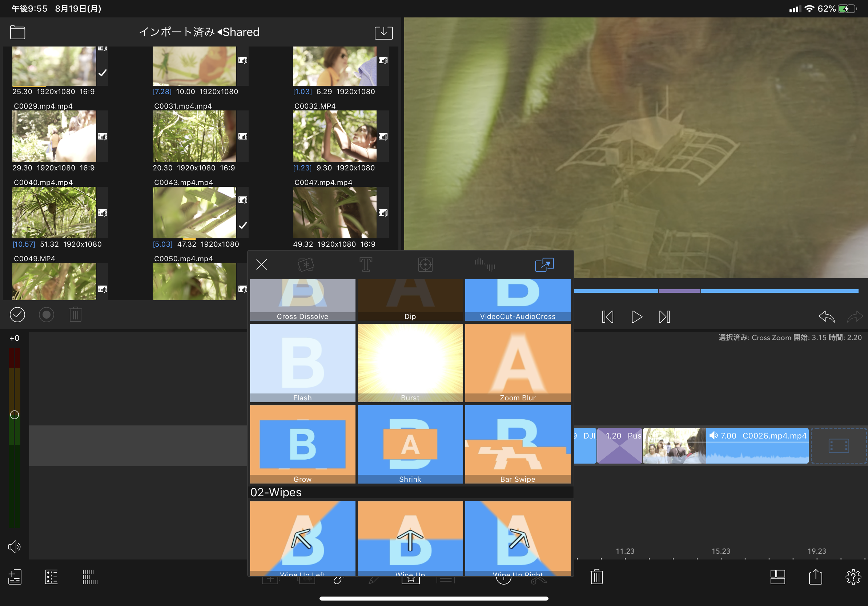
Task: Click the import download icon
Action: [x=383, y=32]
